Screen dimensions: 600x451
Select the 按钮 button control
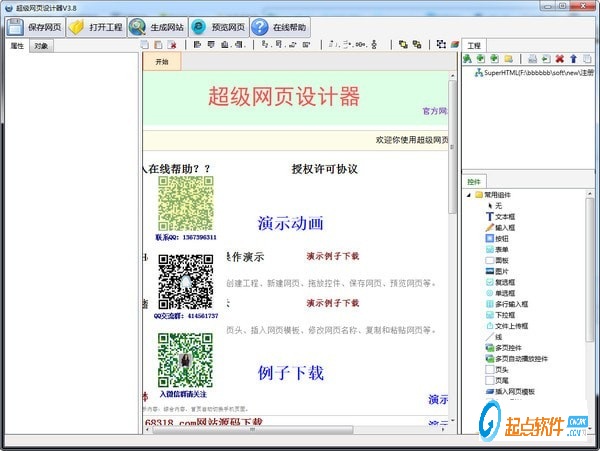[x=497, y=239]
